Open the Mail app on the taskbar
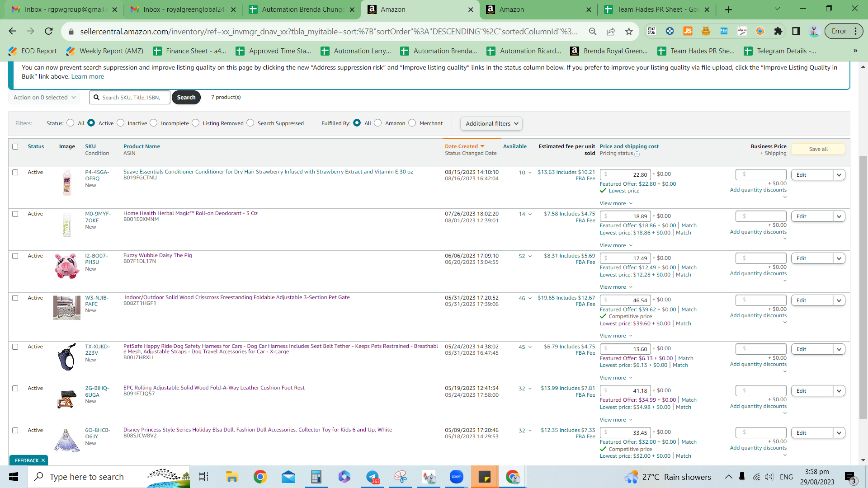Image resolution: width=868 pixels, height=488 pixels. click(x=288, y=477)
